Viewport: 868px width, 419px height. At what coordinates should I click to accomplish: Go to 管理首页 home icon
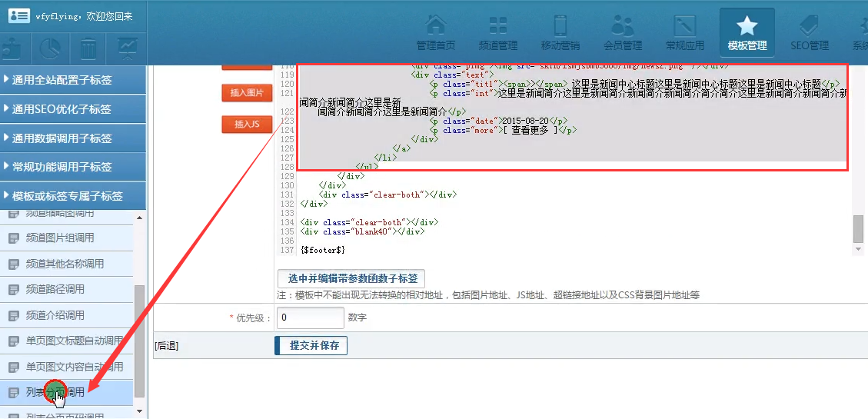(436, 33)
